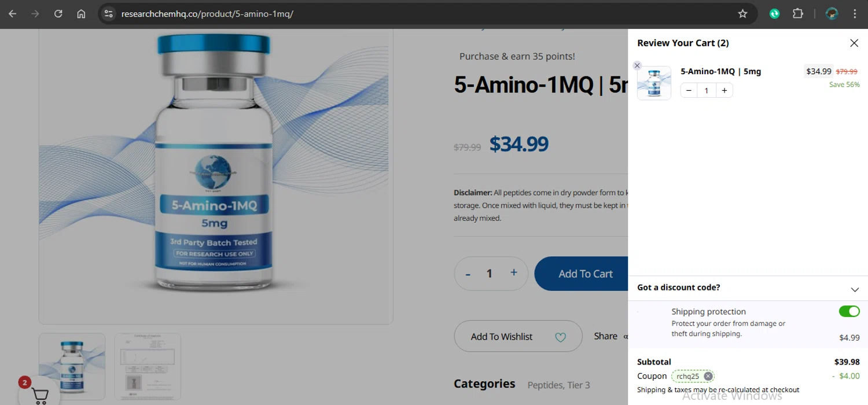Viewport: 868px width, 405px height.
Task: Increase product page quantity with plus
Action: tap(513, 273)
